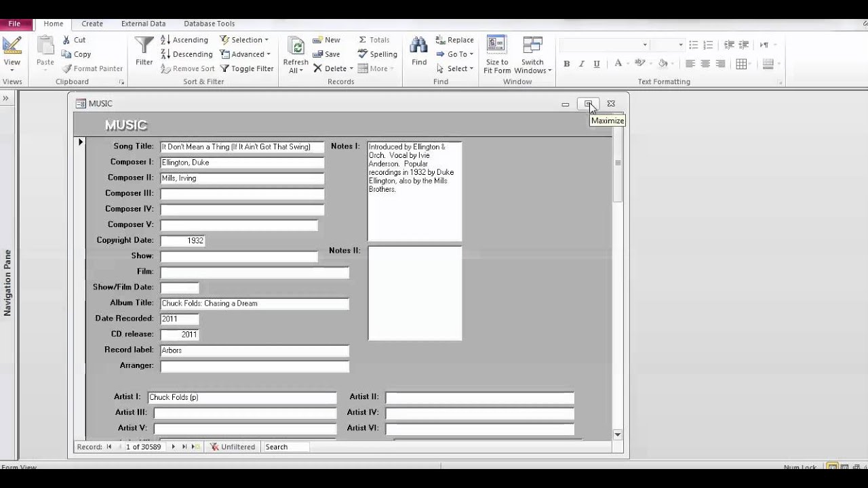The height and width of the screenshot is (488, 868).
Task: Click new blank record navigation button
Action: click(195, 447)
